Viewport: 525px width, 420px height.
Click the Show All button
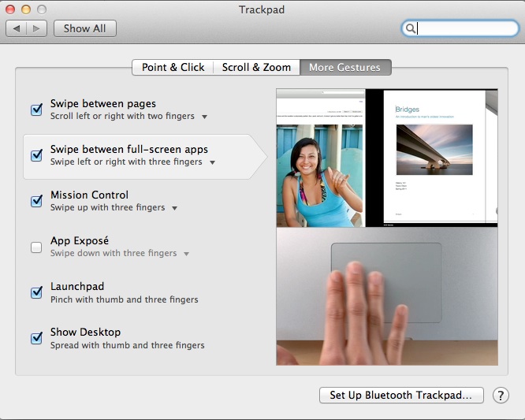(x=84, y=28)
